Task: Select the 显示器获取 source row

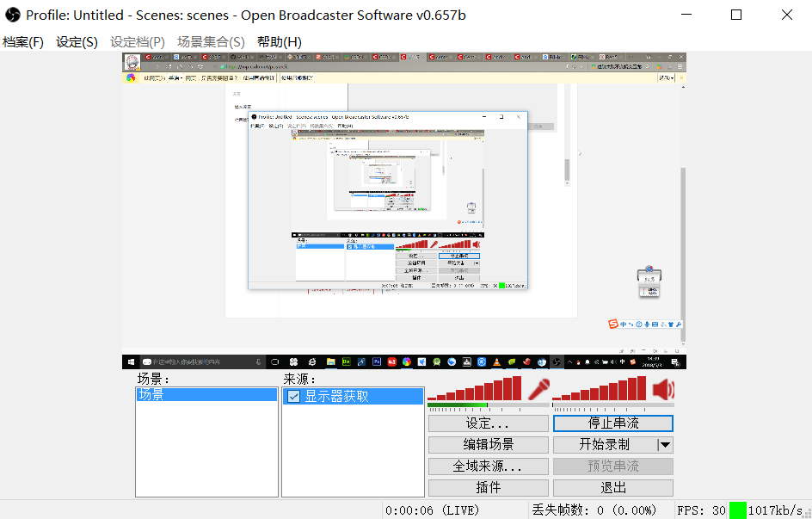Action: pyautogui.click(x=353, y=396)
